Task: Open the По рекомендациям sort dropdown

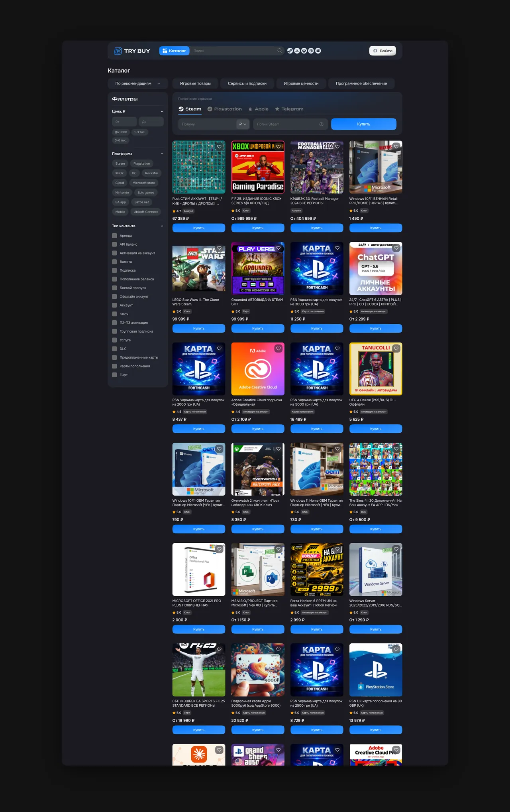Action: pos(138,83)
